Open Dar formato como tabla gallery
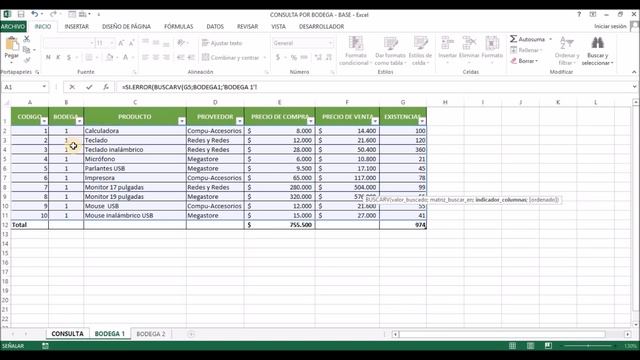Screen dimensions: 640x360 [390, 51]
